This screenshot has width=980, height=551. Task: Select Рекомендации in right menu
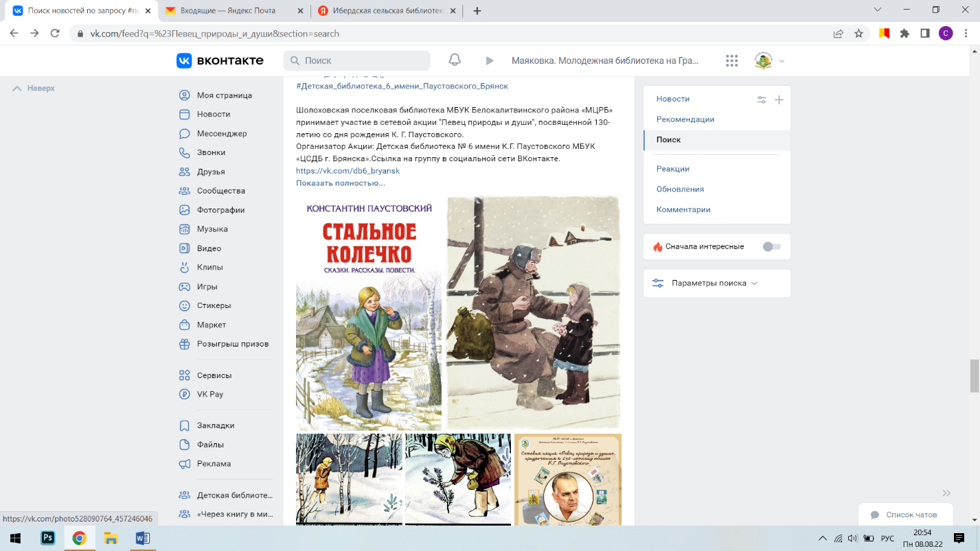(685, 119)
